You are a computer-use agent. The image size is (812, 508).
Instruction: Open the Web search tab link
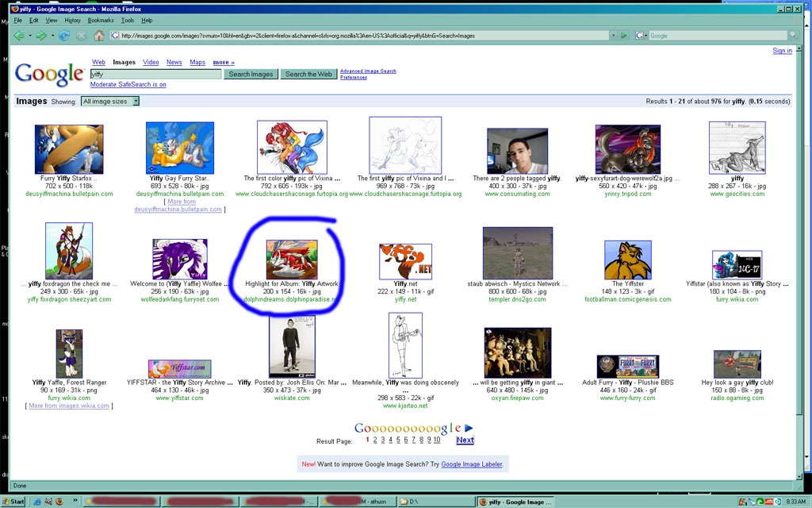pyautogui.click(x=98, y=62)
